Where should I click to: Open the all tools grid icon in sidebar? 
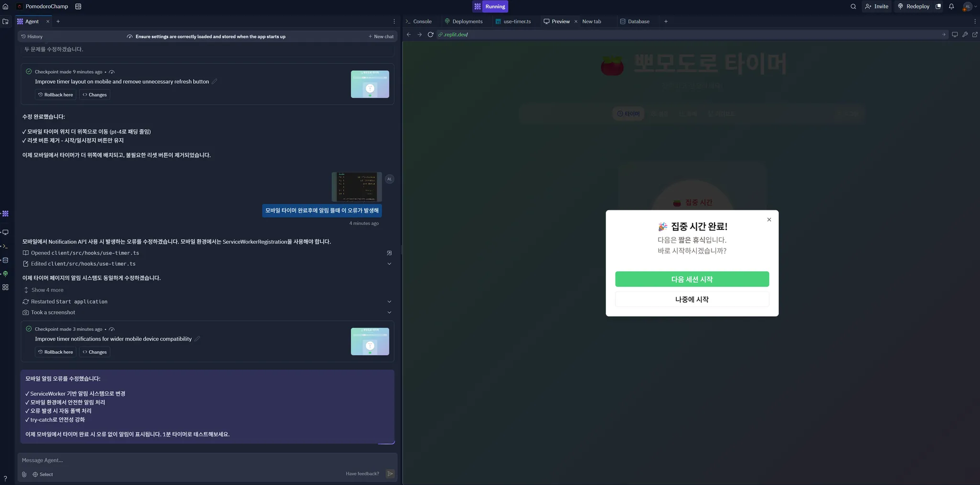pos(5,287)
